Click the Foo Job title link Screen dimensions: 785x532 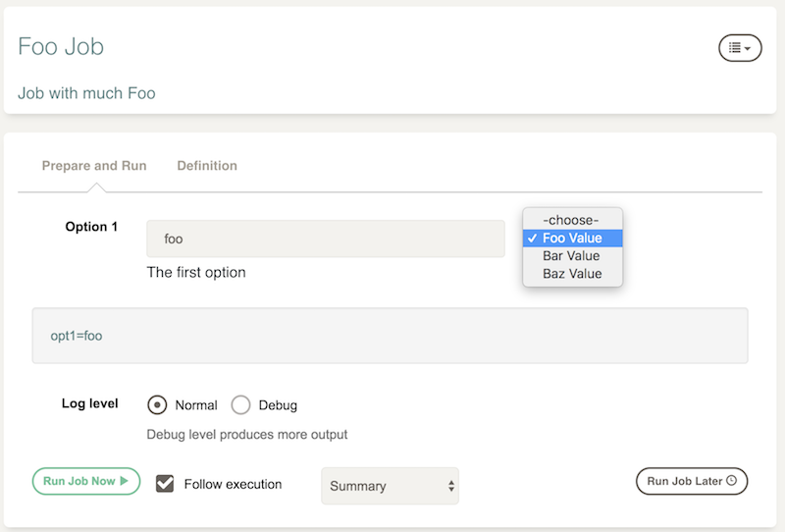[x=61, y=46]
